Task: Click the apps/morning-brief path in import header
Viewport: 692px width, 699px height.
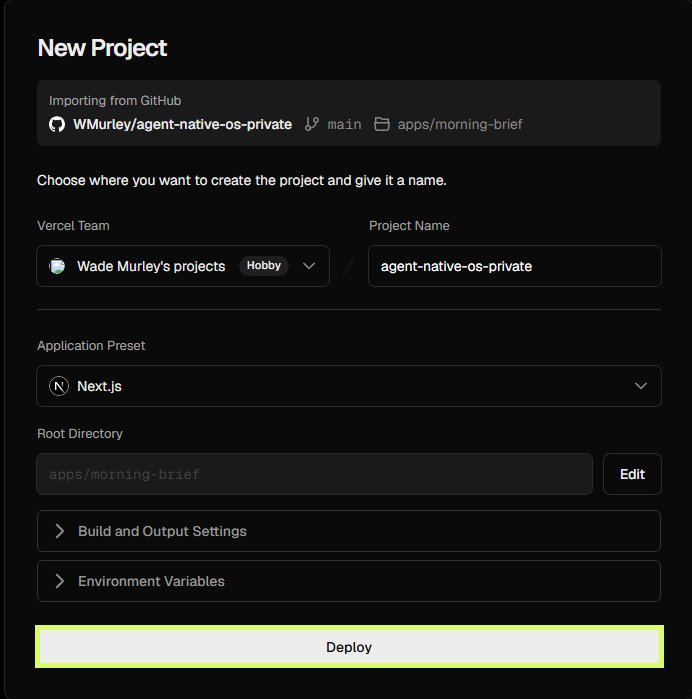Action: click(x=460, y=124)
